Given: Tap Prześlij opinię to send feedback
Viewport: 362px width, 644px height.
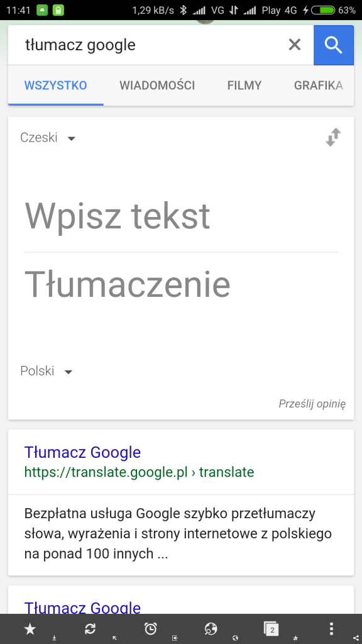Looking at the screenshot, I should pyautogui.click(x=312, y=404).
